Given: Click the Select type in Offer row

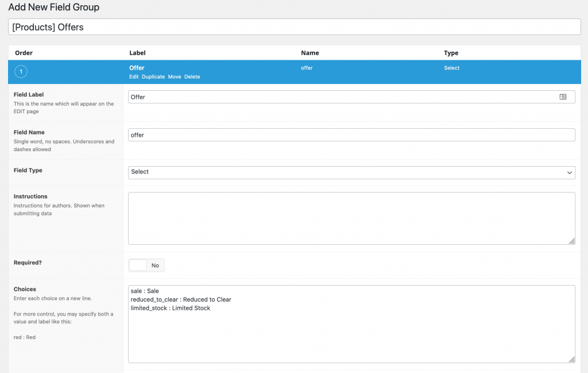Looking at the screenshot, I should [x=452, y=68].
